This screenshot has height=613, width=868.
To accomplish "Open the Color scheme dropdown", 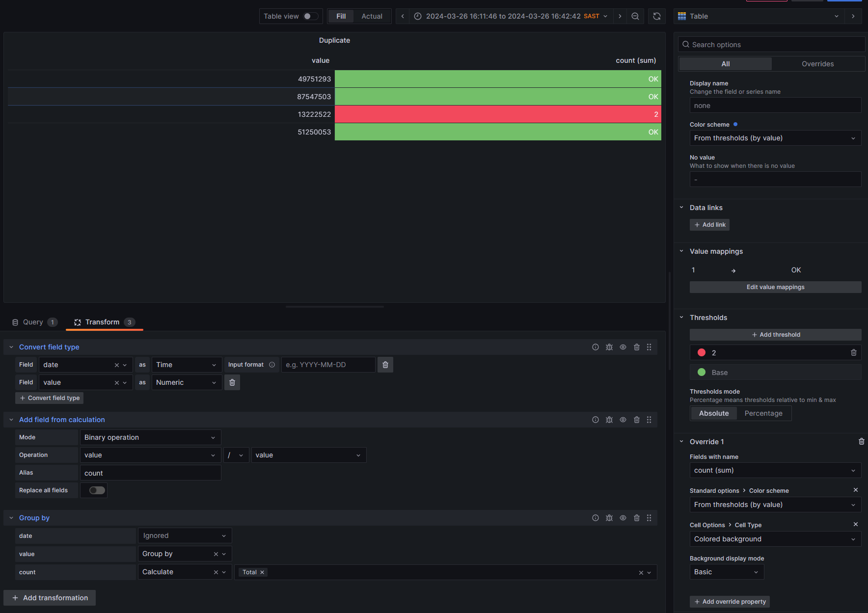I will 775,138.
